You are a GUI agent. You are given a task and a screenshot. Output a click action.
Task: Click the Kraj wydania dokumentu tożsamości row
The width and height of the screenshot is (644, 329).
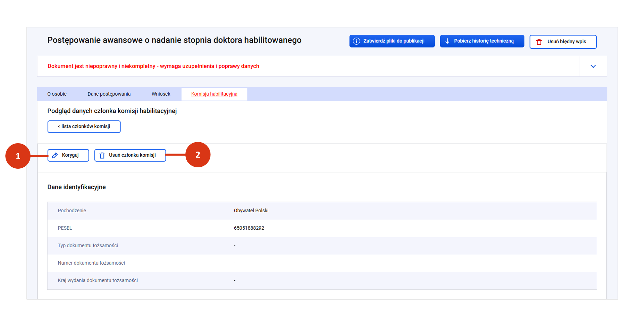97,280
